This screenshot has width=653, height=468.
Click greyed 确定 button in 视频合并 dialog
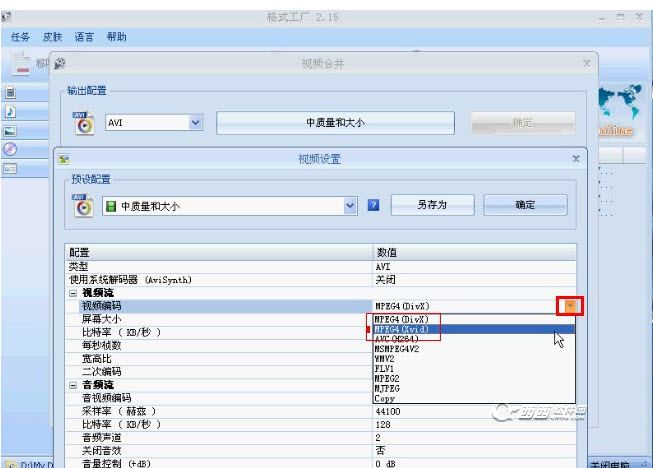coord(523,123)
